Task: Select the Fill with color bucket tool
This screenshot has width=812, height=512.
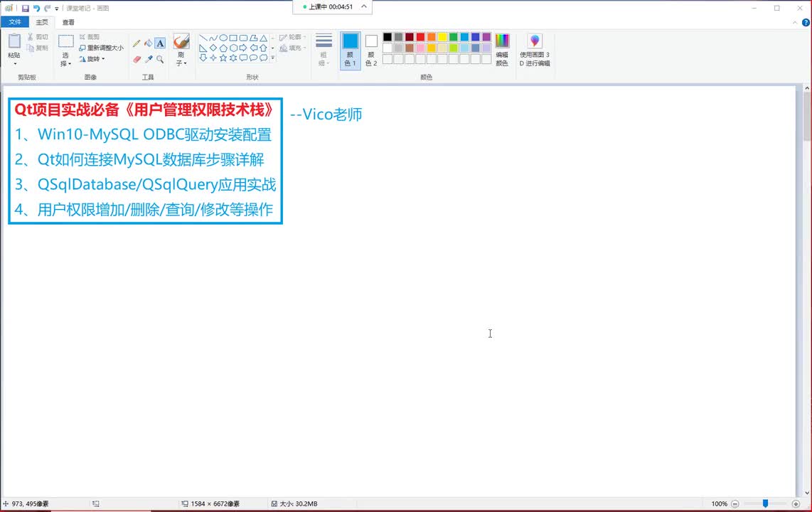Action: (149, 43)
